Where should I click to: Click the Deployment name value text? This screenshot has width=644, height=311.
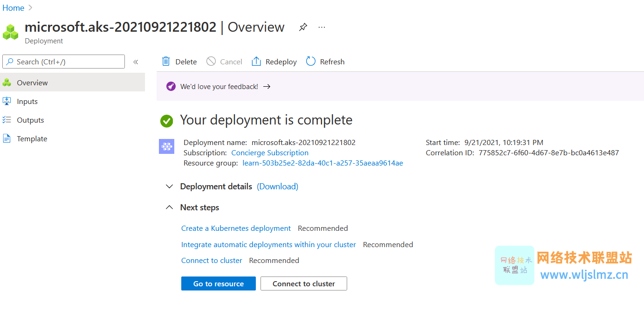[303, 143]
